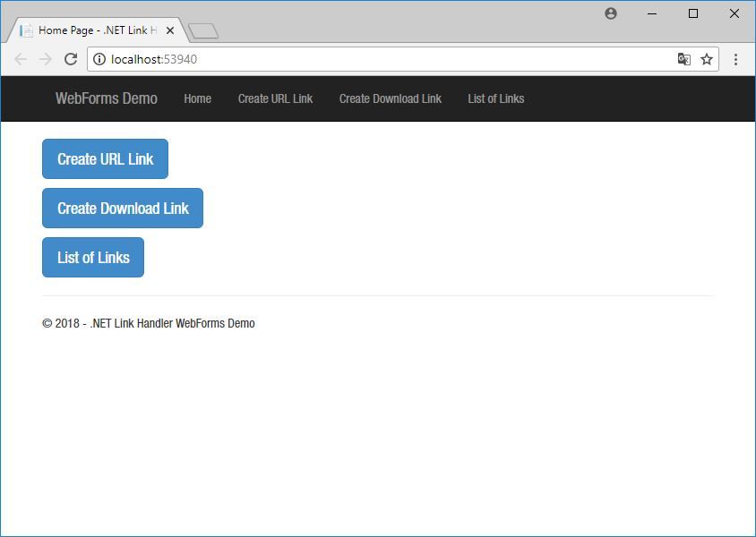Image resolution: width=756 pixels, height=537 pixels.
Task: Open the Chrome profile account icon
Action: point(610,13)
